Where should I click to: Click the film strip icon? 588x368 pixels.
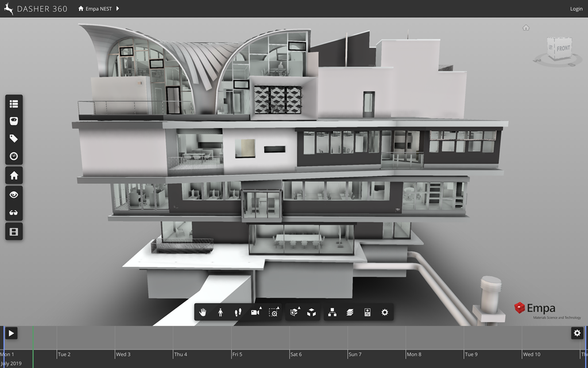pyautogui.click(x=14, y=231)
